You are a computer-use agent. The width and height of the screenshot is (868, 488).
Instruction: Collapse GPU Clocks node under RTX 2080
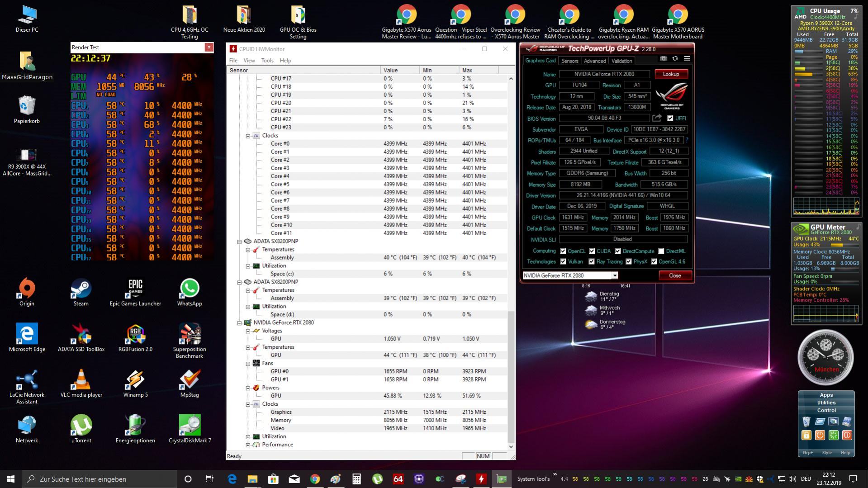pos(248,404)
